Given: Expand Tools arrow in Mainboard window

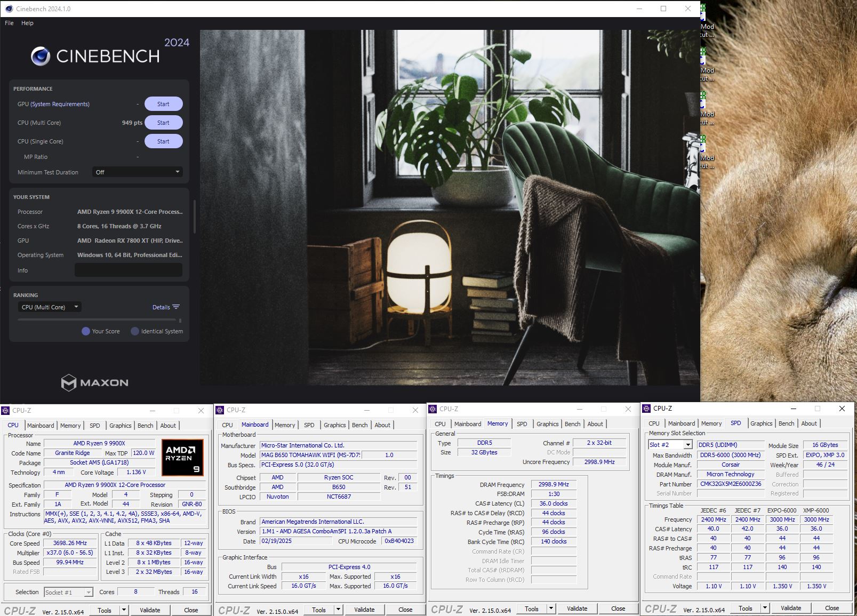Looking at the screenshot, I should (x=338, y=610).
